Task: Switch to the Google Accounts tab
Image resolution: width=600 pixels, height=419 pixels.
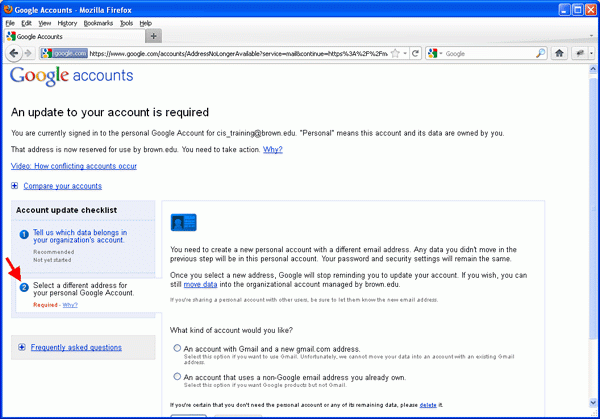Action: click(75, 36)
